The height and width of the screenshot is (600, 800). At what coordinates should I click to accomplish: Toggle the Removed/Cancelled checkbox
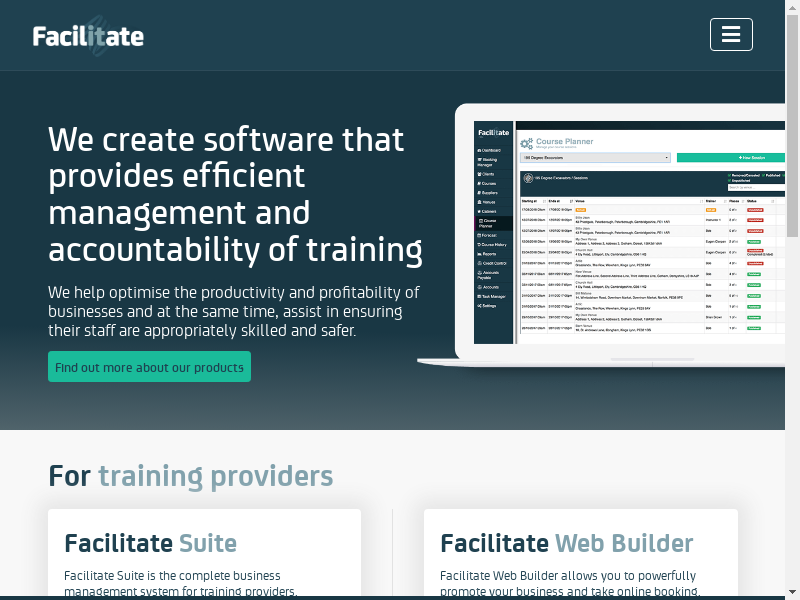(x=730, y=174)
